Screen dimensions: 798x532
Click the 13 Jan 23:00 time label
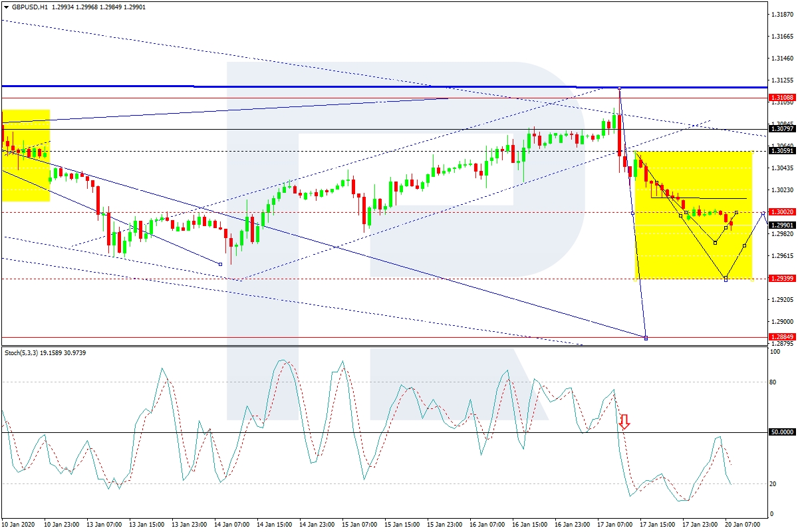(188, 525)
